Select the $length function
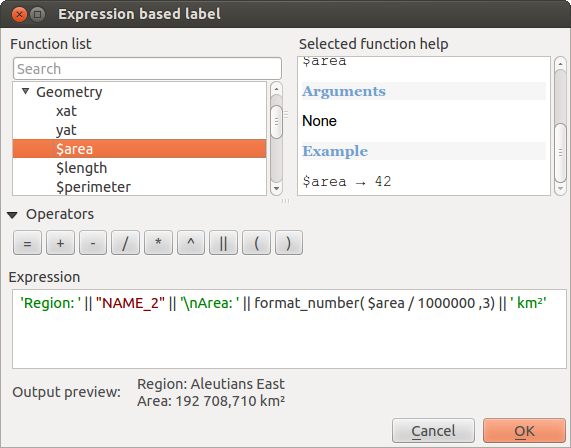The width and height of the screenshot is (571, 448). [x=82, y=168]
